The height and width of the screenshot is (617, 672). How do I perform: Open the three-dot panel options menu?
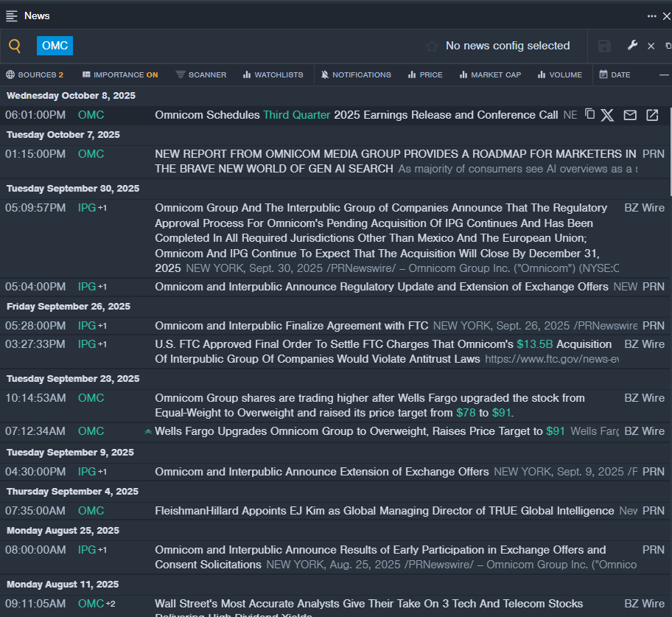(x=651, y=15)
